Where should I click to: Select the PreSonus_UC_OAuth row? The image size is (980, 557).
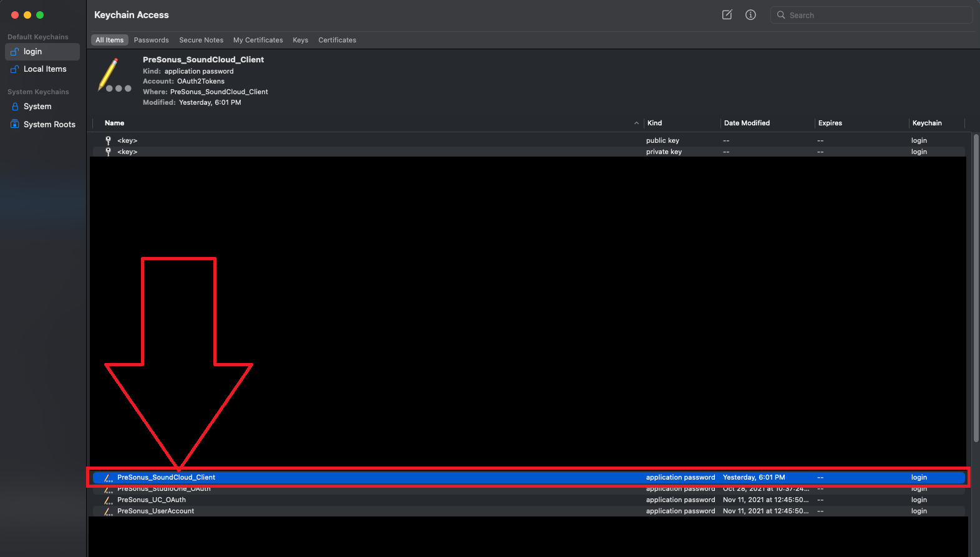528,500
